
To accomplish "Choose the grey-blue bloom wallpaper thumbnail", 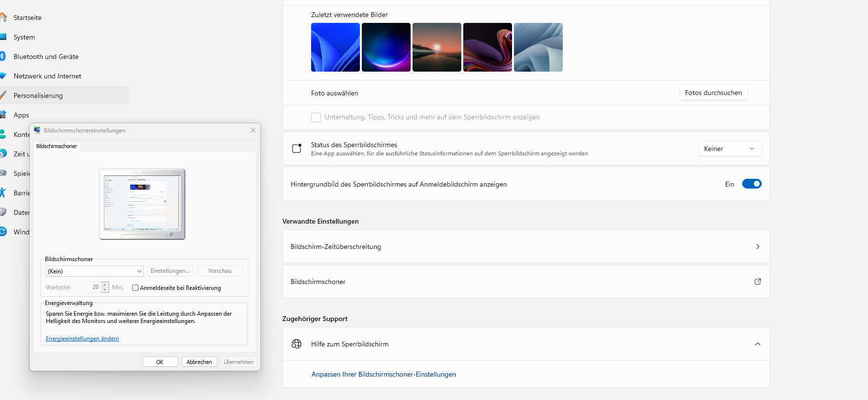I will [538, 47].
